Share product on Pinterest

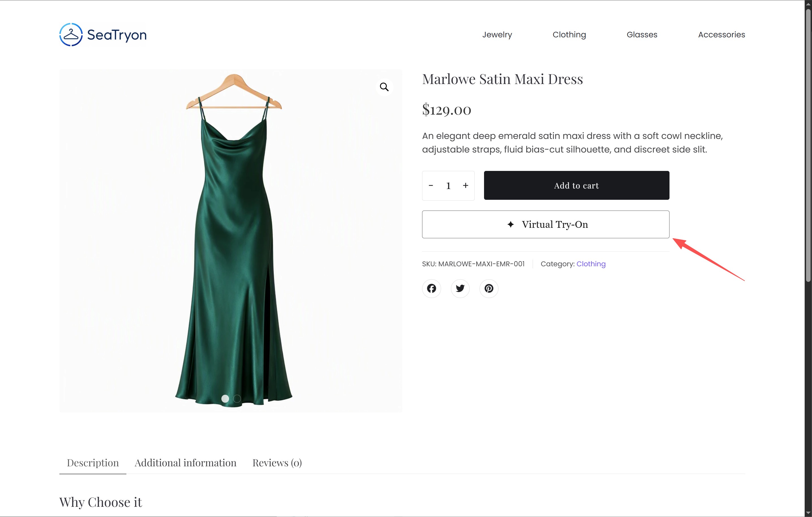click(489, 288)
